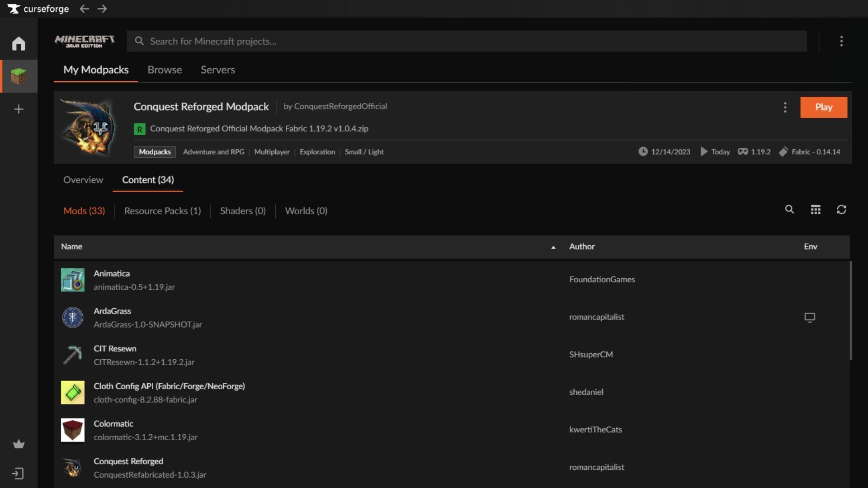Click the forward navigation arrow

point(103,9)
